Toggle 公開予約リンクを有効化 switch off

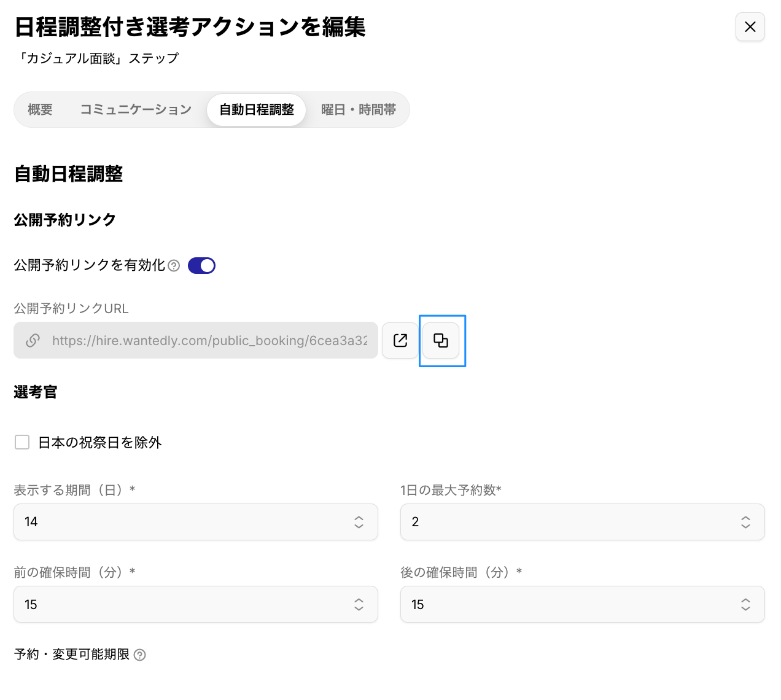[x=201, y=265]
